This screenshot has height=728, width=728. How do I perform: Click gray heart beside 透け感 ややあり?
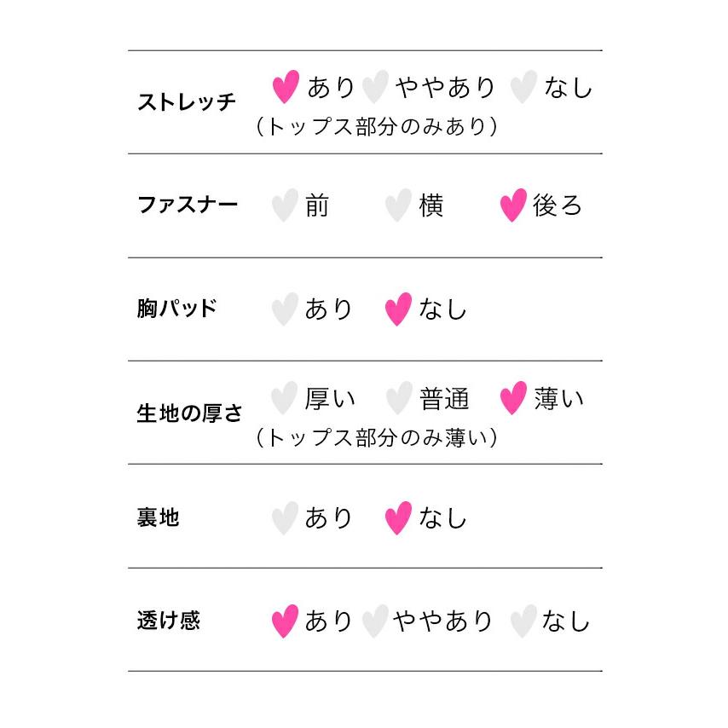coord(374,621)
